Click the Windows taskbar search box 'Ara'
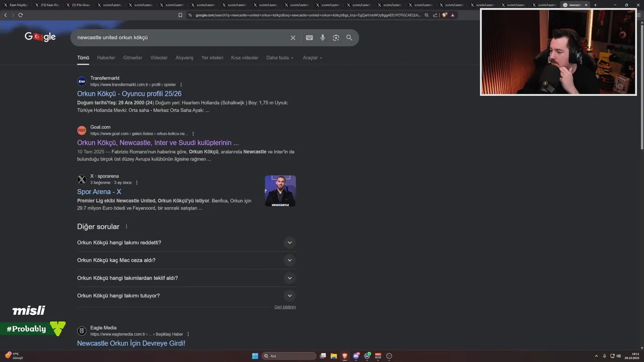The image size is (644, 362). point(289,356)
